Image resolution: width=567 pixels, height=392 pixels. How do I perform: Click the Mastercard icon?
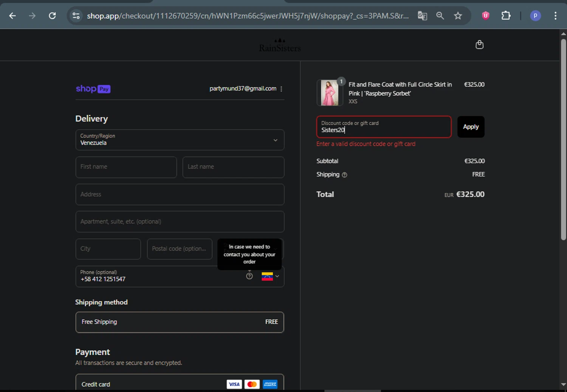(x=252, y=384)
